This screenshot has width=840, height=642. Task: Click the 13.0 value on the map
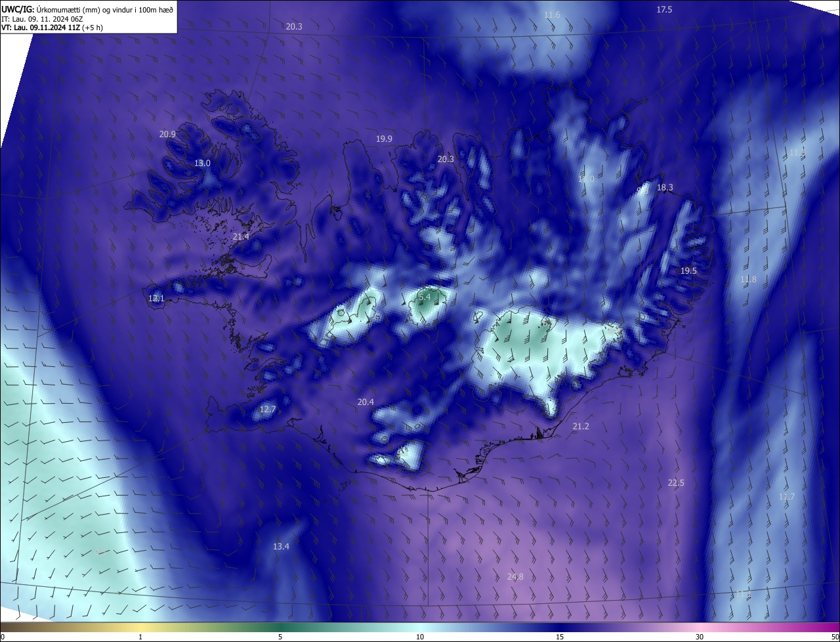click(202, 163)
